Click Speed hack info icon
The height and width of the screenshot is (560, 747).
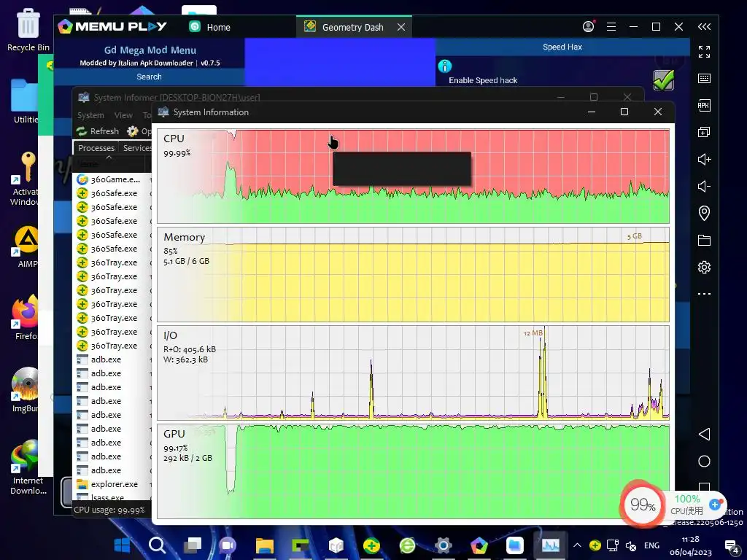(444, 66)
